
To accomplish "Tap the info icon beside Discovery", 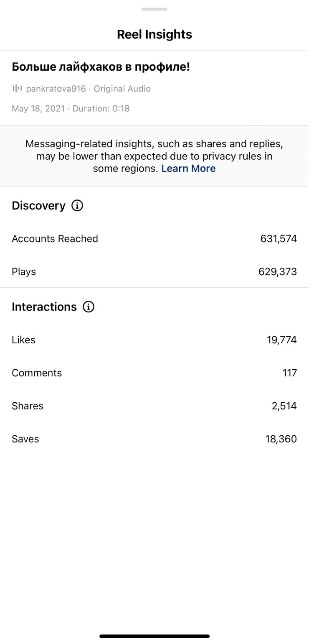I will pos(77,206).
